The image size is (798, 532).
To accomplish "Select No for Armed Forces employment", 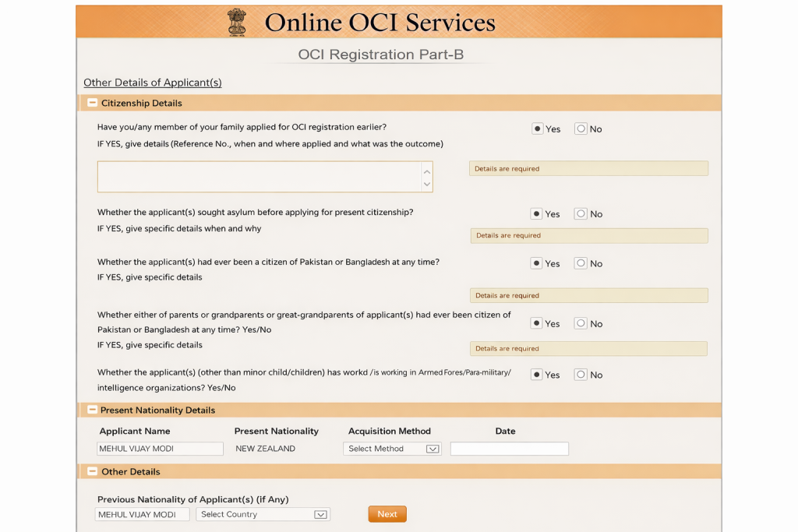I will pos(581,375).
